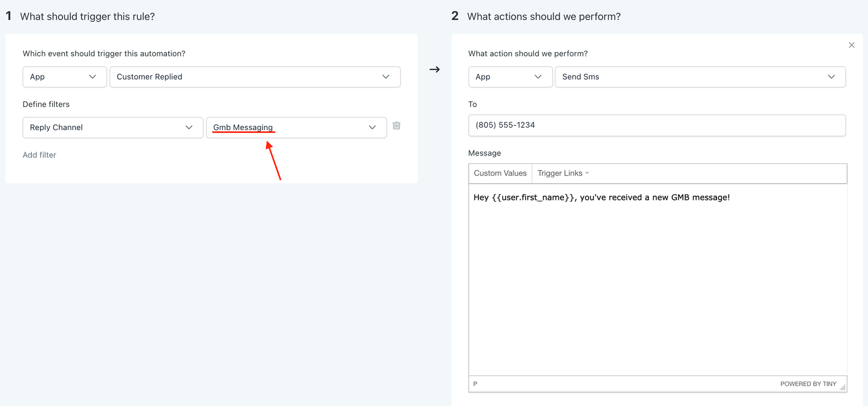Click the chevron on Customer Replied dropdown
This screenshot has height=406, width=868.
[386, 77]
